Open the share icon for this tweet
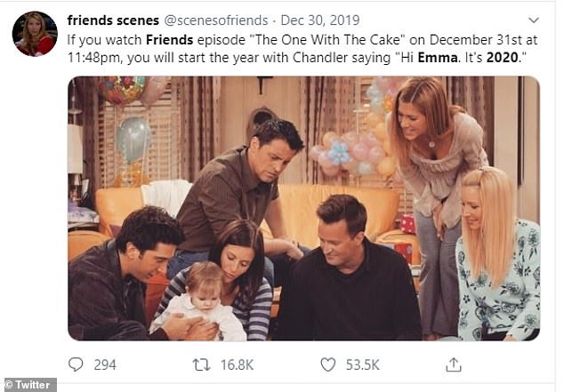 (x=454, y=364)
